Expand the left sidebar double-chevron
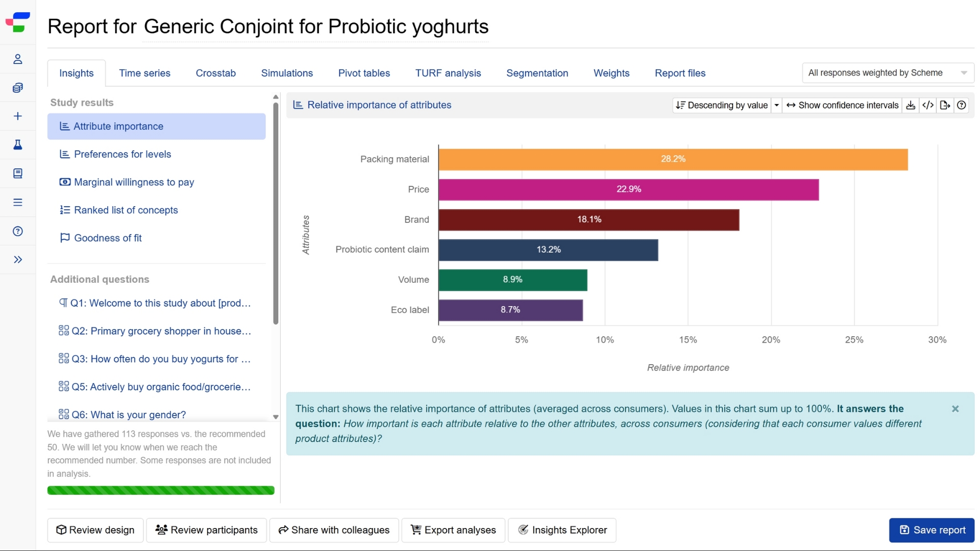The width and height of the screenshot is (980, 551). click(x=18, y=260)
